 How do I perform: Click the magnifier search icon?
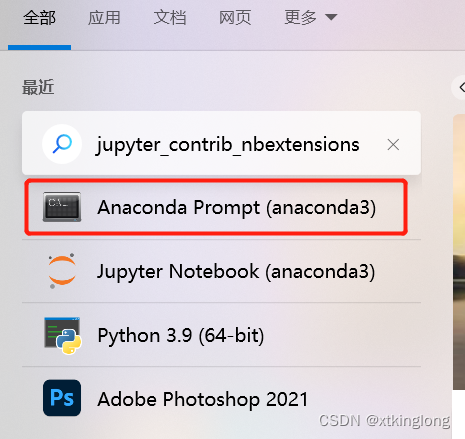(62, 144)
